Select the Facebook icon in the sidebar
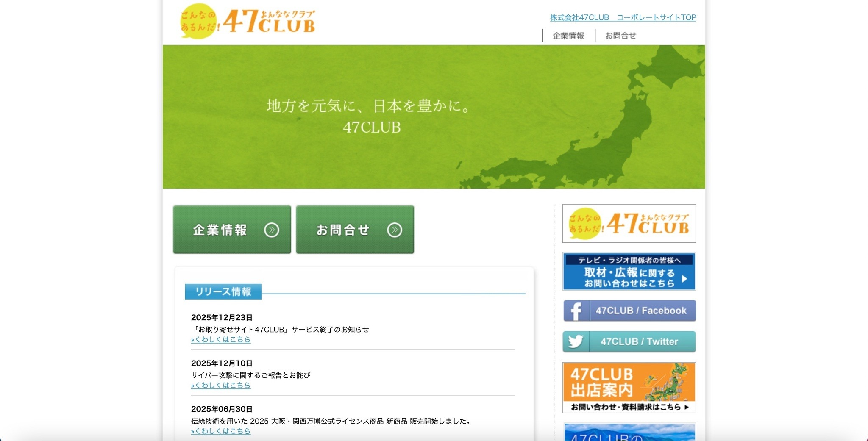 (576, 311)
